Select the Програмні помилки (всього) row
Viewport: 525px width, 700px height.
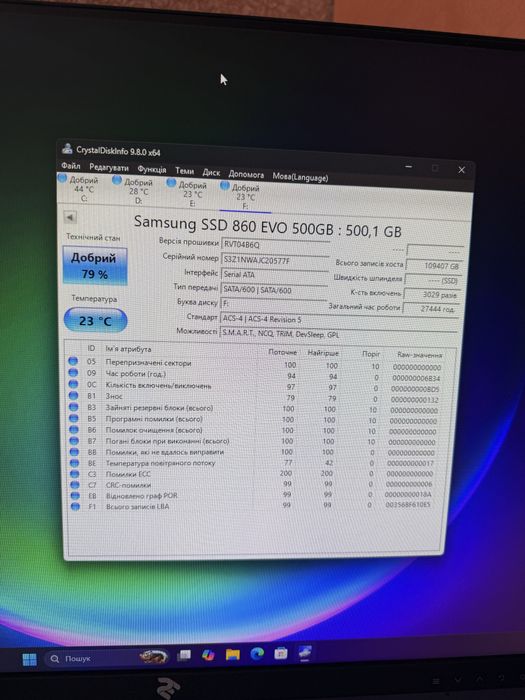tap(255, 419)
